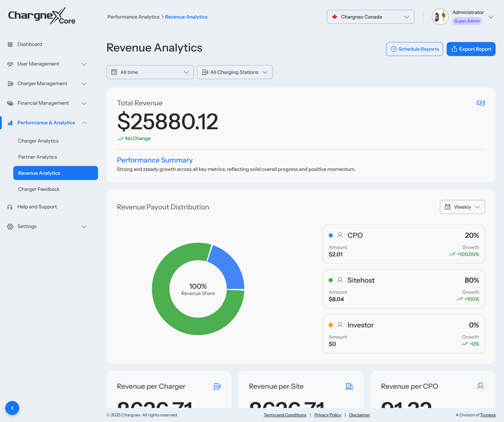Open the Chargnex Canada region selector

pyautogui.click(x=370, y=17)
